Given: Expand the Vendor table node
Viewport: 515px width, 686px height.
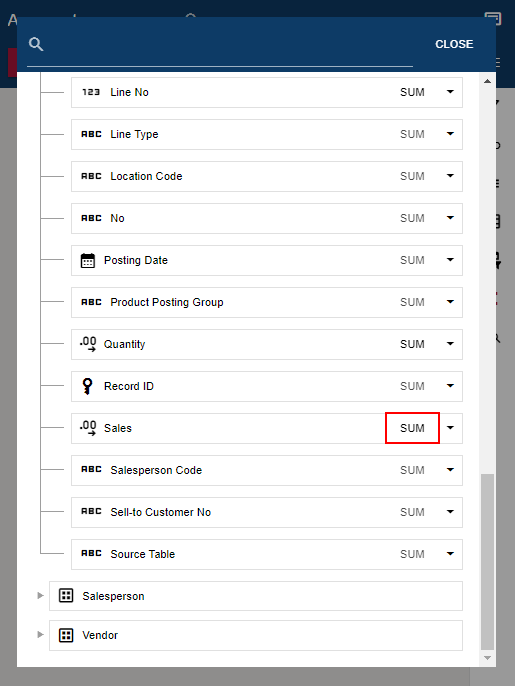Looking at the screenshot, I should pos(40,634).
